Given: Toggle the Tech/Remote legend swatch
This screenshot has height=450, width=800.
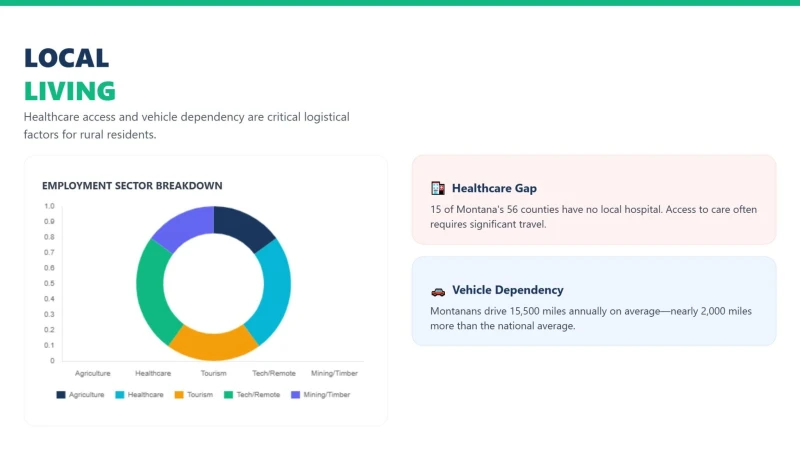Looking at the screenshot, I should tap(229, 394).
